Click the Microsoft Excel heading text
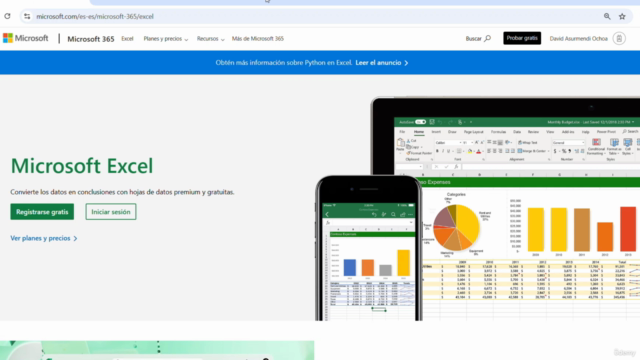 pyautogui.click(x=82, y=165)
